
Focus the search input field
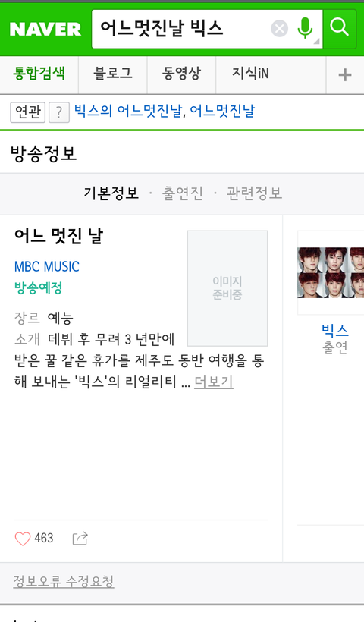point(180,29)
